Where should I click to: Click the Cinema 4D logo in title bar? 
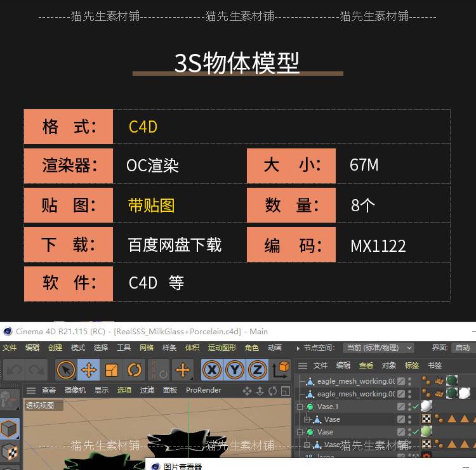7,331
